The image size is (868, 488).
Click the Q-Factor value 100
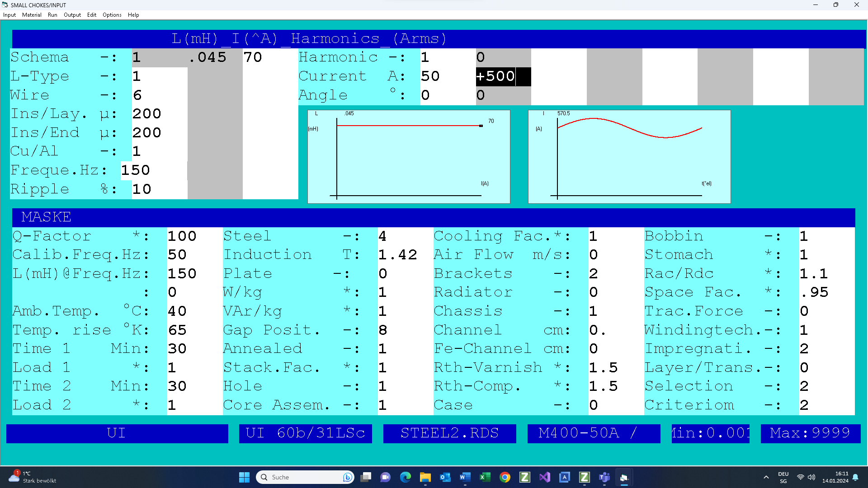coord(195,236)
